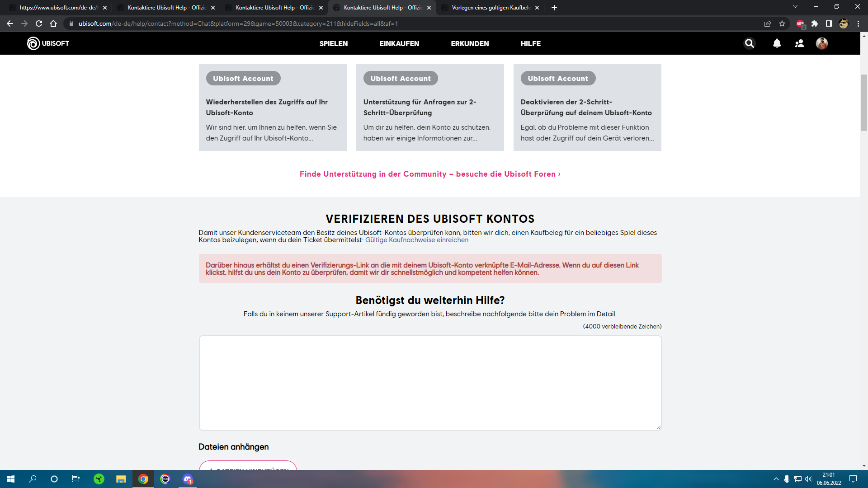This screenshot has width=868, height=488.
Task: Open the site search magnifier icon
Action: click(750, 43)
